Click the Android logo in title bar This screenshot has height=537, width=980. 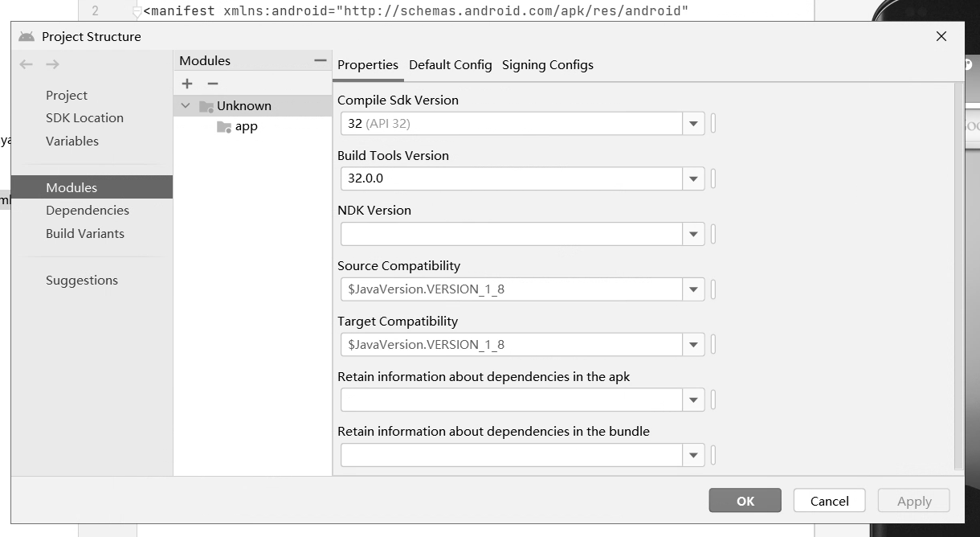point(27,36)
